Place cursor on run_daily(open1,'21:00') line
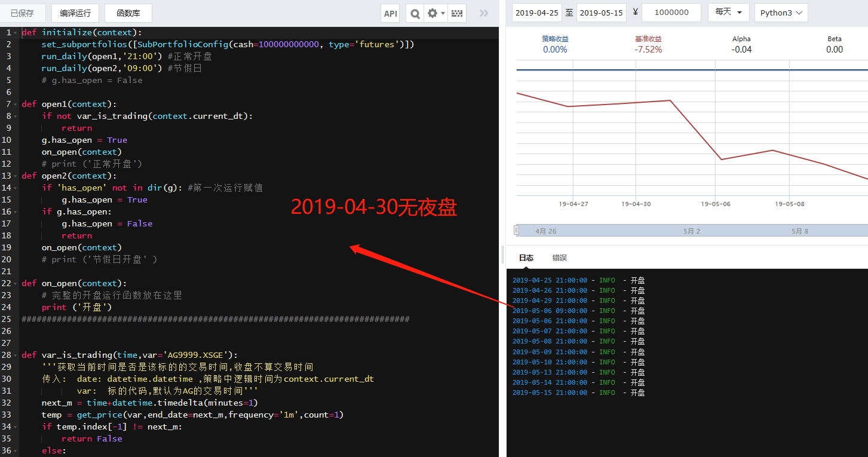 (127, 56)
